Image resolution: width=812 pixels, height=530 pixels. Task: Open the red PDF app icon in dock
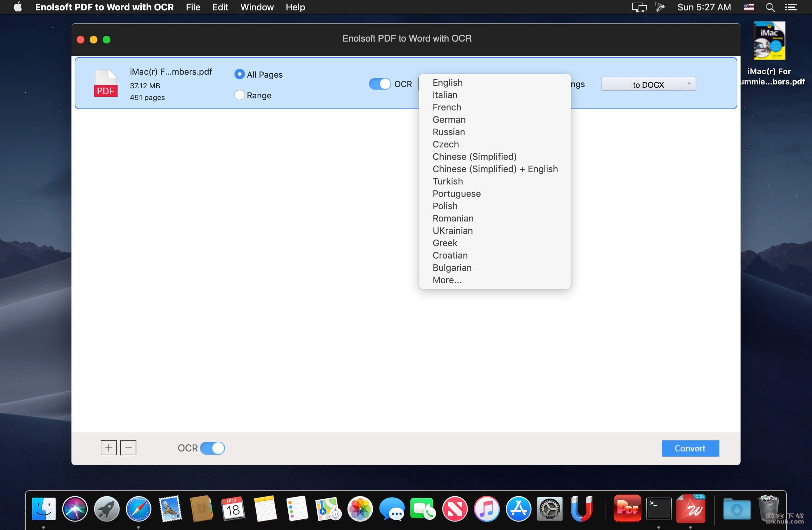click(627, 509)
